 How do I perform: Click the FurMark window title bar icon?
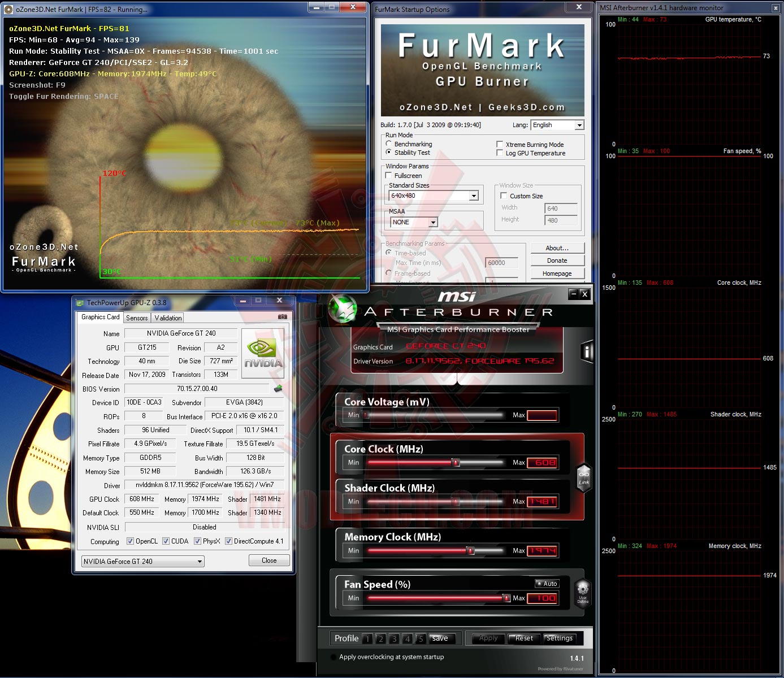pos(10,10)
